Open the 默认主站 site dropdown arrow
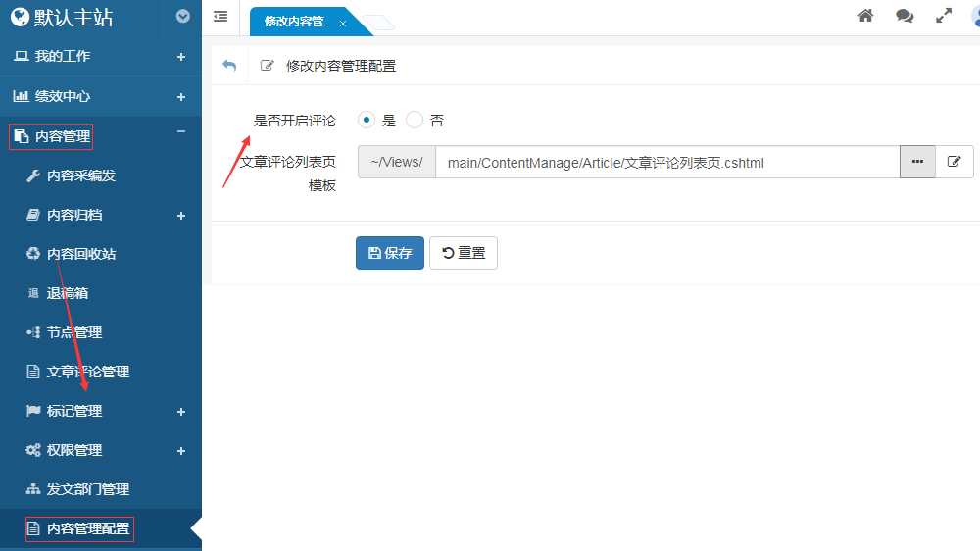The image size is (980, 551). (x=182, y=17)
